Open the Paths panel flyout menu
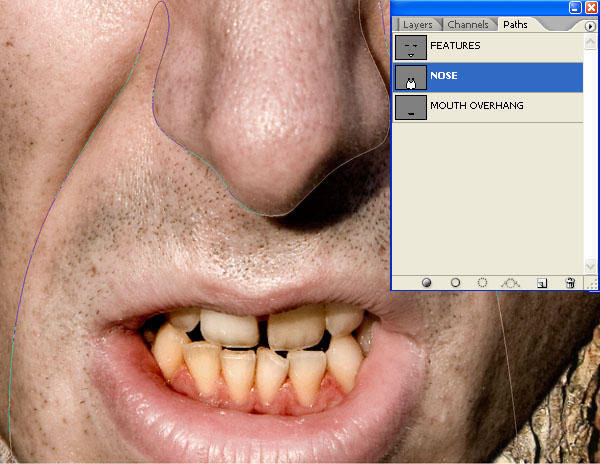Image resolution: width=600 pixels, height=464 pixels. coord(589,25)
